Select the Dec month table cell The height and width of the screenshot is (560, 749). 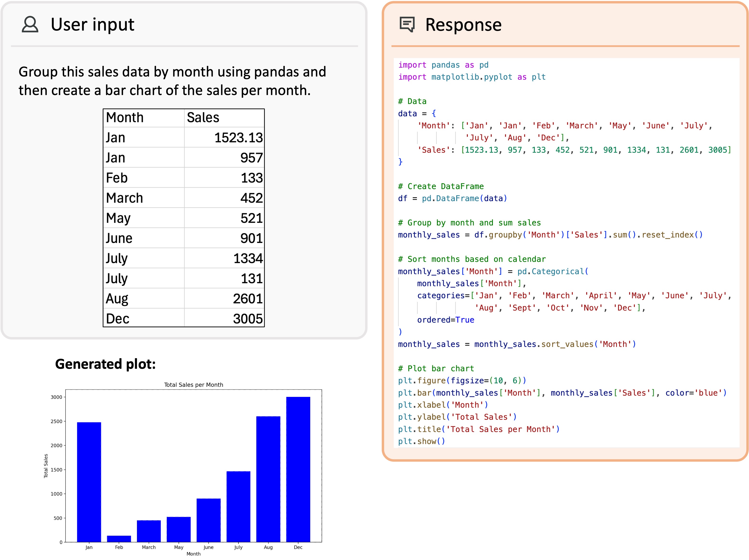pyautogui.click(x=143, y=318)
